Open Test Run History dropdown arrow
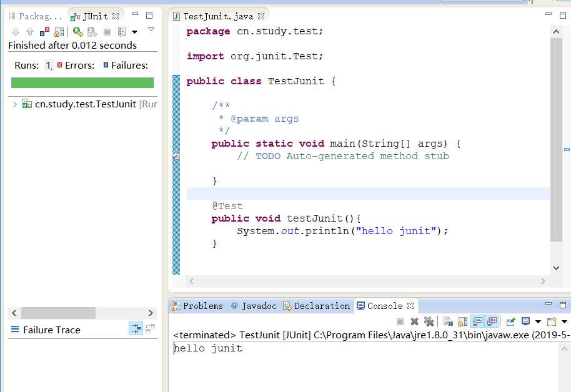Screen dimensions: 571x392 (134, 32)
